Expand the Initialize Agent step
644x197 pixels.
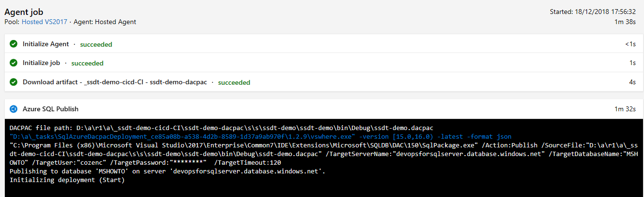coord(323,44)
